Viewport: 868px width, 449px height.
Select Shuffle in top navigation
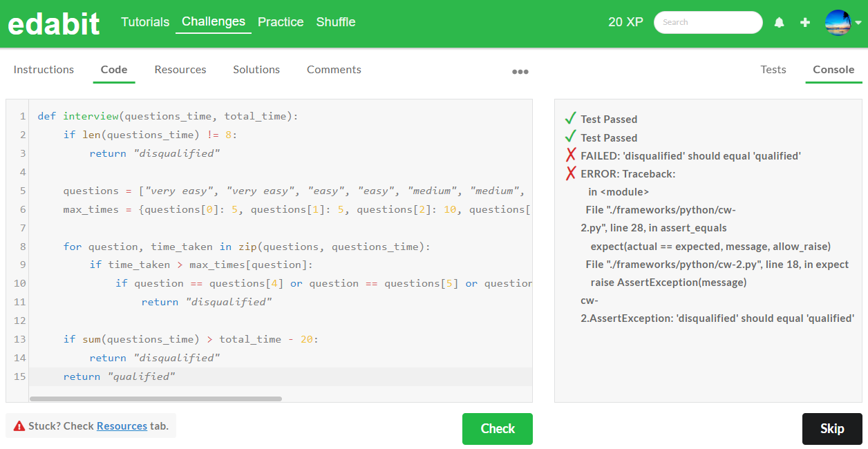pos(336,22)
